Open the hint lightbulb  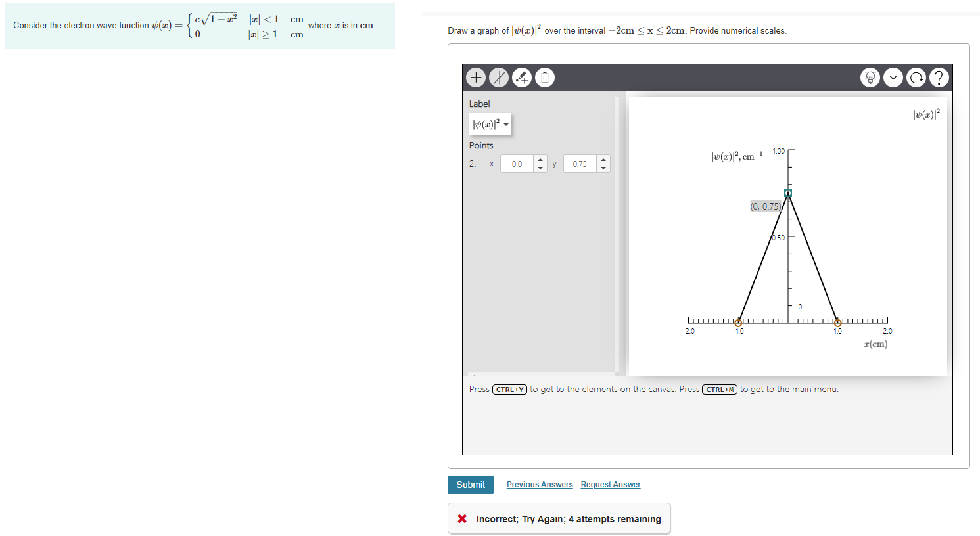pyautogui.click(x=870, y=77)
